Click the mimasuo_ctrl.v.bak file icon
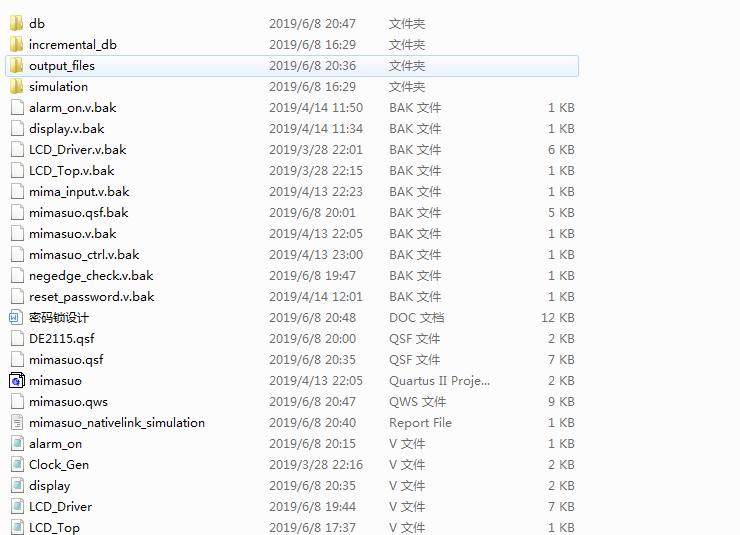This screenshot has height=535, width=740. point(17,254)
